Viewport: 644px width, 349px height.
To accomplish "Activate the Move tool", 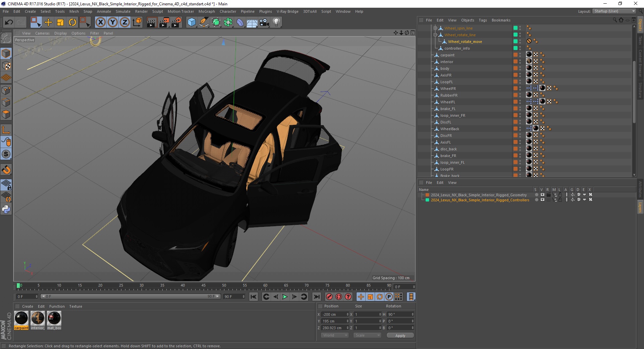I will (x=48, y=22).
